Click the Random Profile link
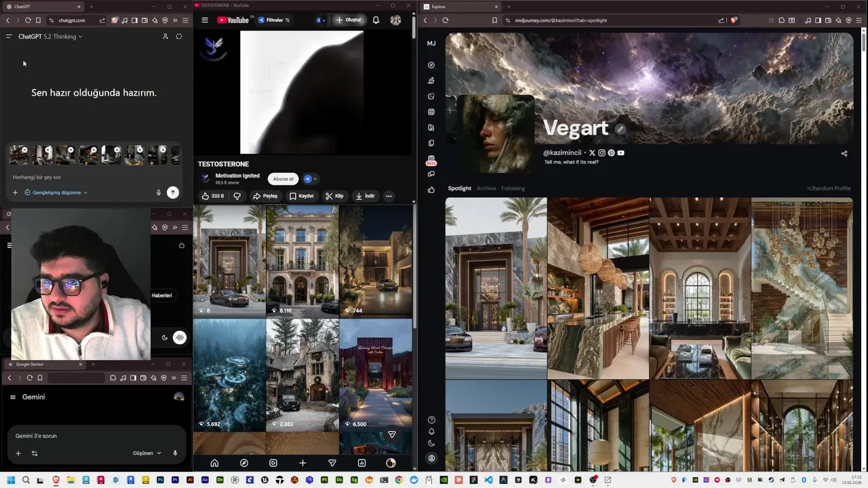Image resolution: width=868 pixels, height=488 pixels. click(x=829, y=188)
